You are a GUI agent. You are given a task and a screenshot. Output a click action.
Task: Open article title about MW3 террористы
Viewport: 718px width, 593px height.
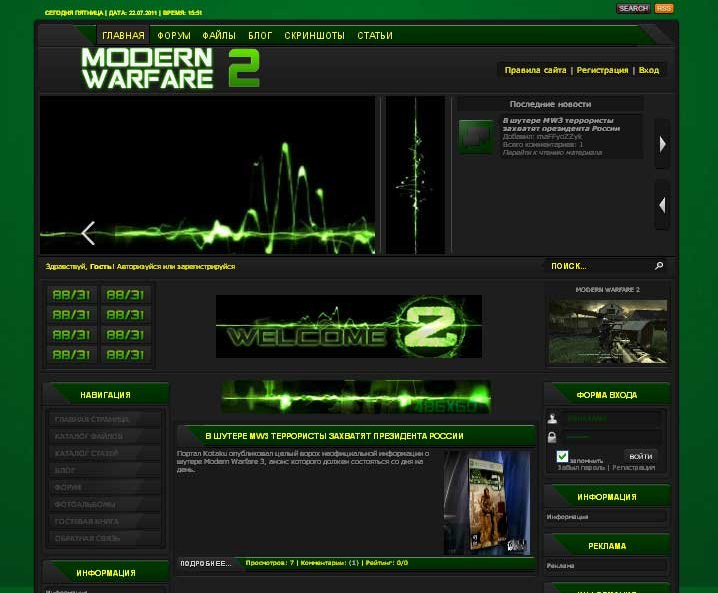click(x=334, y=436)
